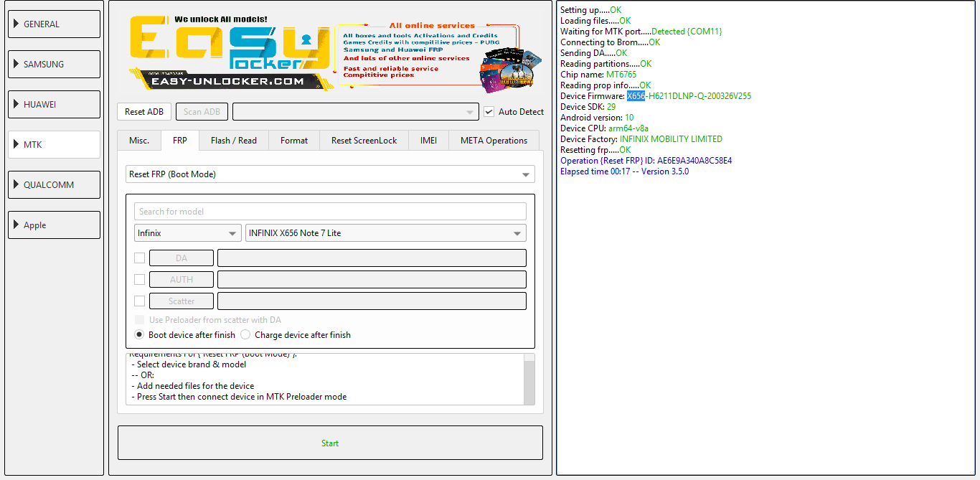
Task: Open the META Operations tab
Action: (x=494, y=141)
